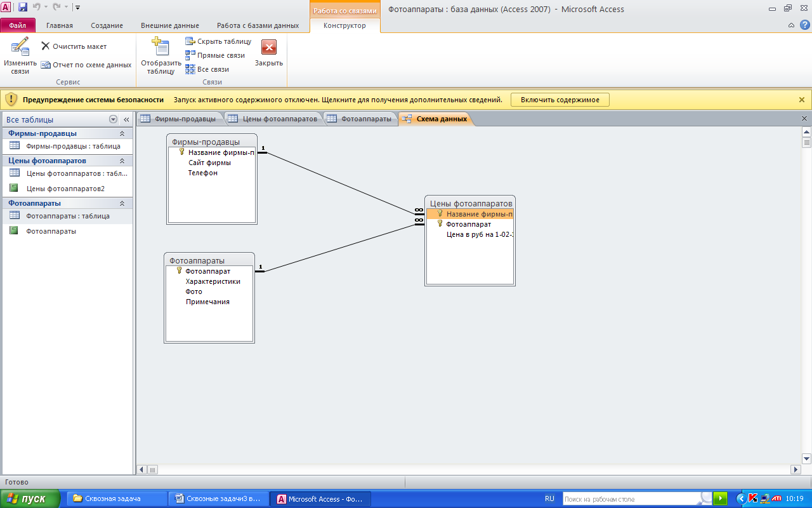Minimize the ribbon with the caret icon

[791, 25]
